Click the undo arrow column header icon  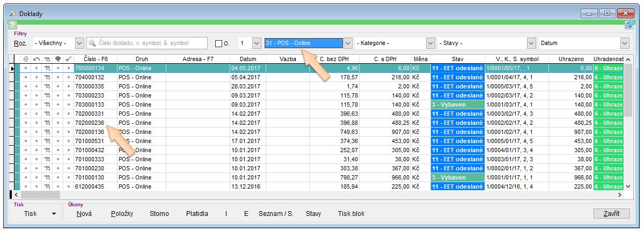coord(36,59)
